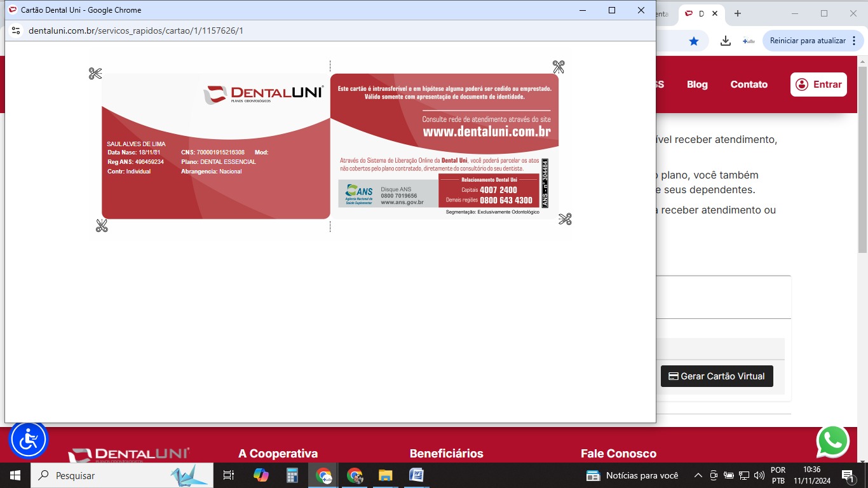The width and height of the screenshot is (868, 488).
Task: Click the Abrangencia: Nacional text
Action: click(x=212, y=172)
